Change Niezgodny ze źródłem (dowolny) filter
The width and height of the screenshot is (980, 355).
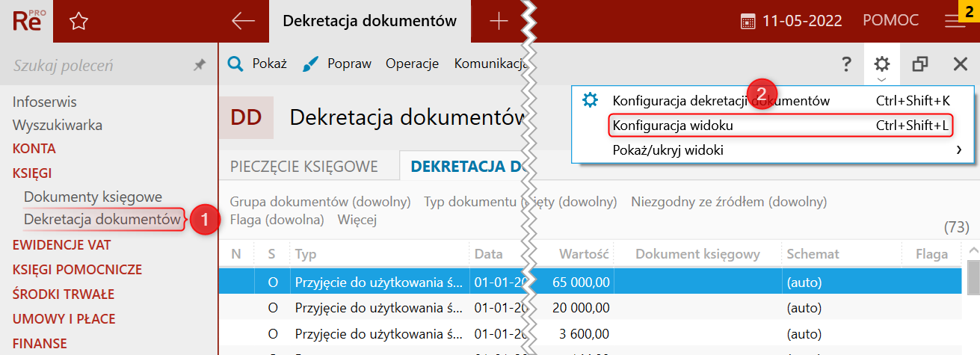coord(729,202)
